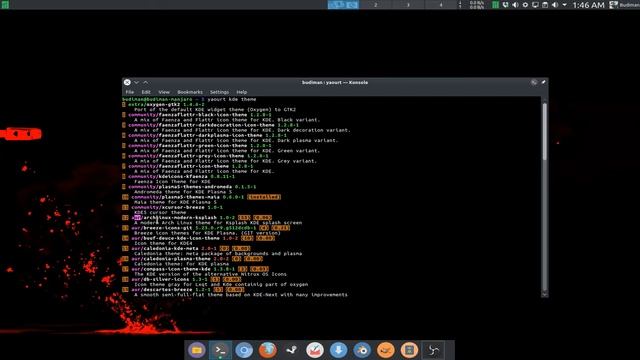This screenshot has width=640, height=360.
Task: Open the orange bird-icon dock app
Action: pyautogui.click(x=386, y=350)
